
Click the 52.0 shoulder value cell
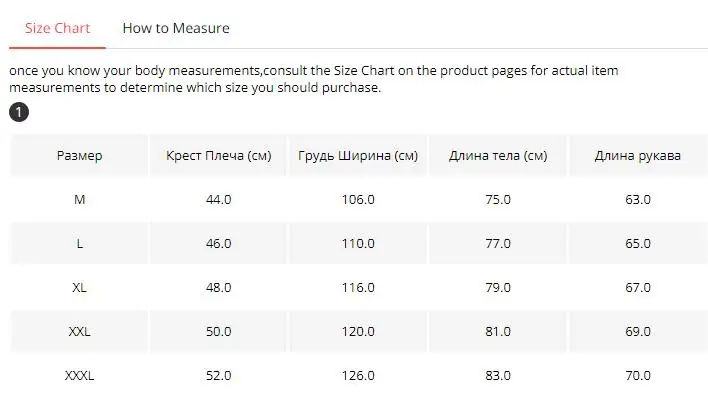pos(219,375)
